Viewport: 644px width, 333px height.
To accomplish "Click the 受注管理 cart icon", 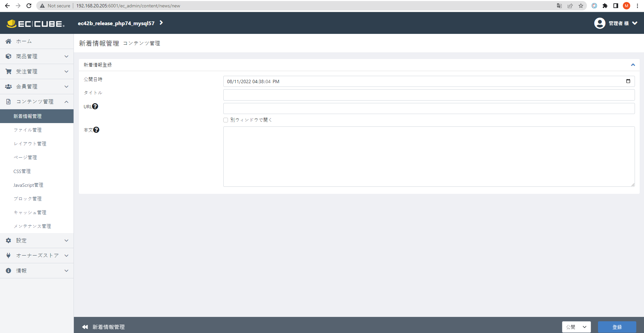I will coord(8,71).
